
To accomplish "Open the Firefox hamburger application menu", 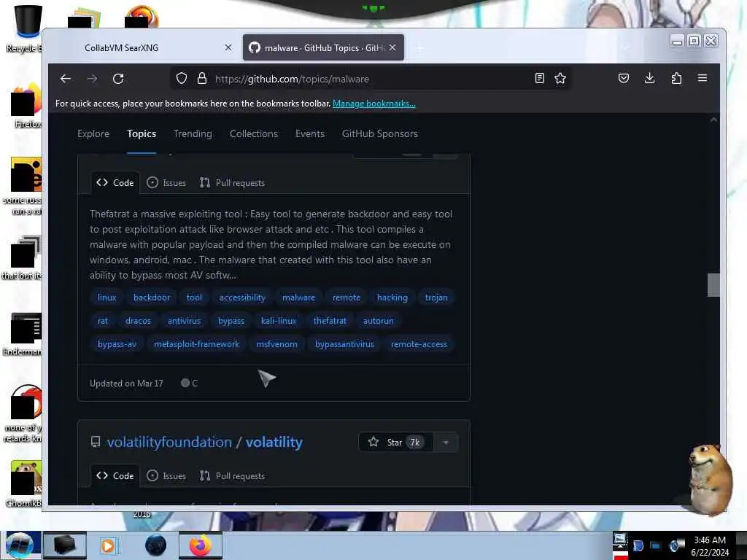I will [703, 78].
